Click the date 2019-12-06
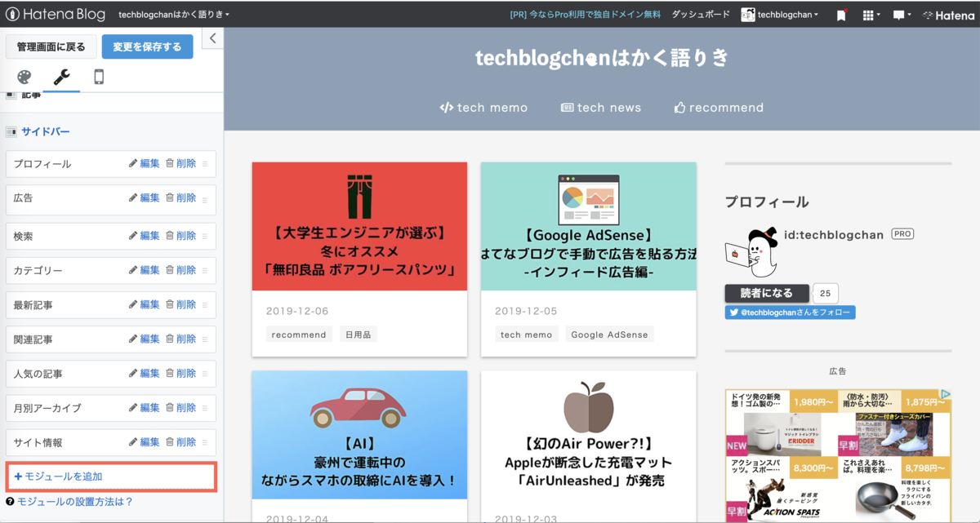 (297, 311)
